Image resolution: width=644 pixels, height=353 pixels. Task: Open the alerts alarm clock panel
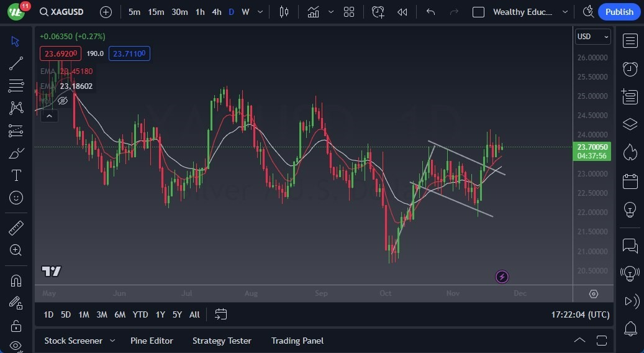click(x=630, y=68)
